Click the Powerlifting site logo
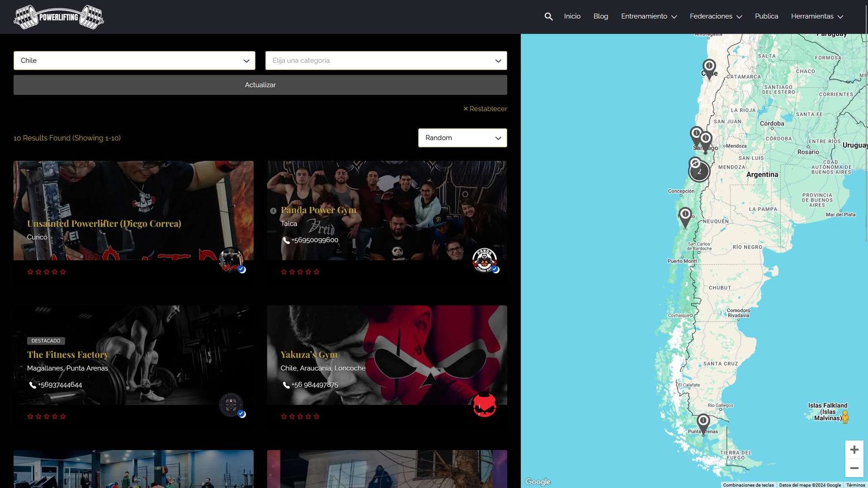Screen dimensions: 868x488 click(59, 17)
